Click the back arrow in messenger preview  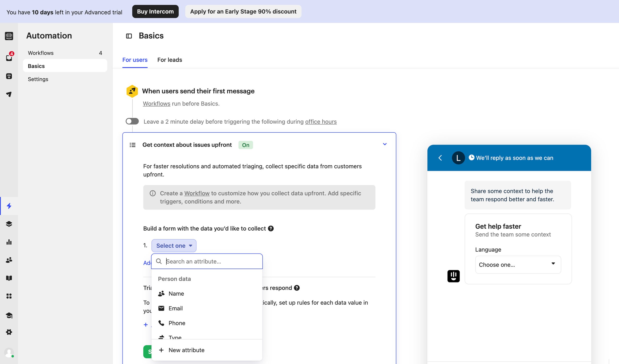[x=440, y=158]
